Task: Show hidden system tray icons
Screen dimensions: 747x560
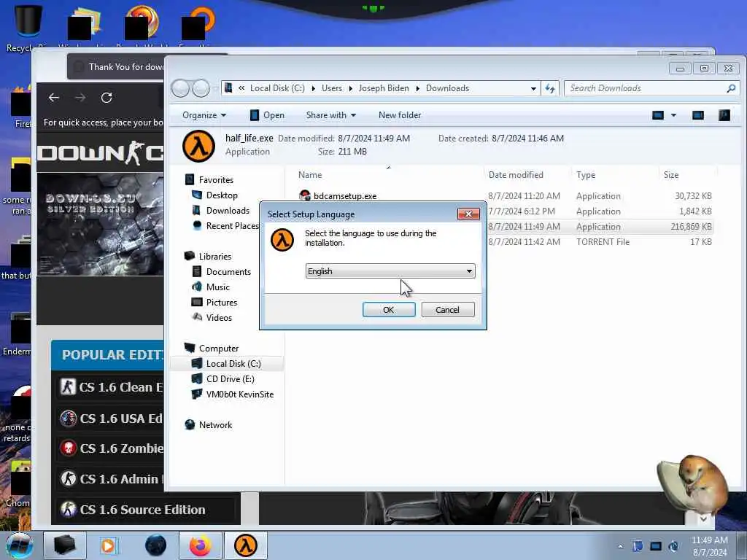Action: 620,546
